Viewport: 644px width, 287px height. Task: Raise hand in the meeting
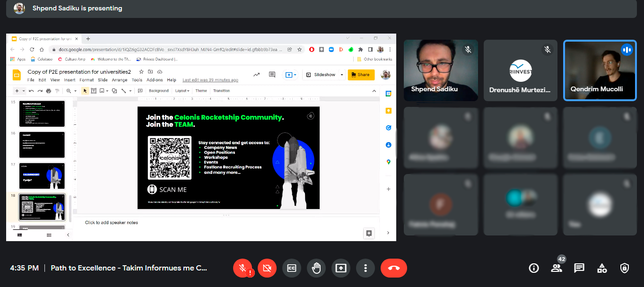316,268
